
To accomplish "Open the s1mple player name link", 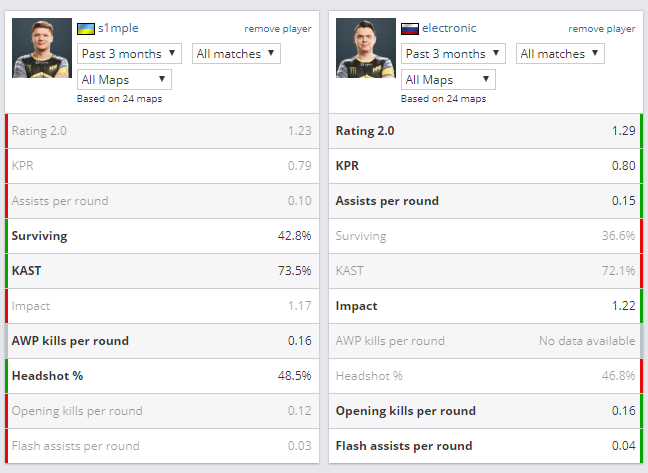I will click(x=118, y=28).
